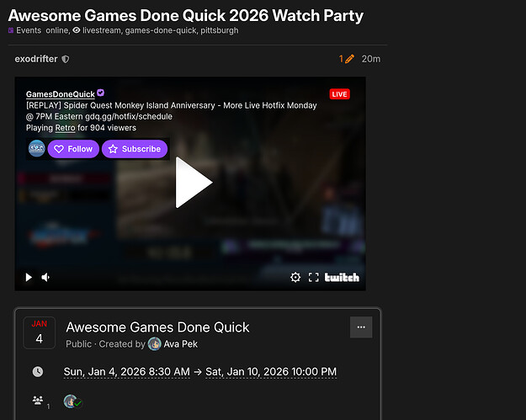Open the event three-dots options menu
Viewport: 526px width, 420px height.
(x=361, y=327)
